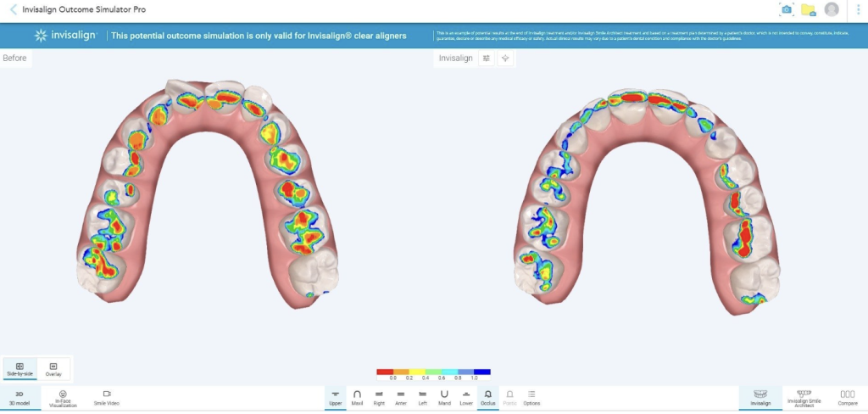Click the 'Before' label
The width and height of the screenshot is (868, 414).
click(x=15, y=58)
